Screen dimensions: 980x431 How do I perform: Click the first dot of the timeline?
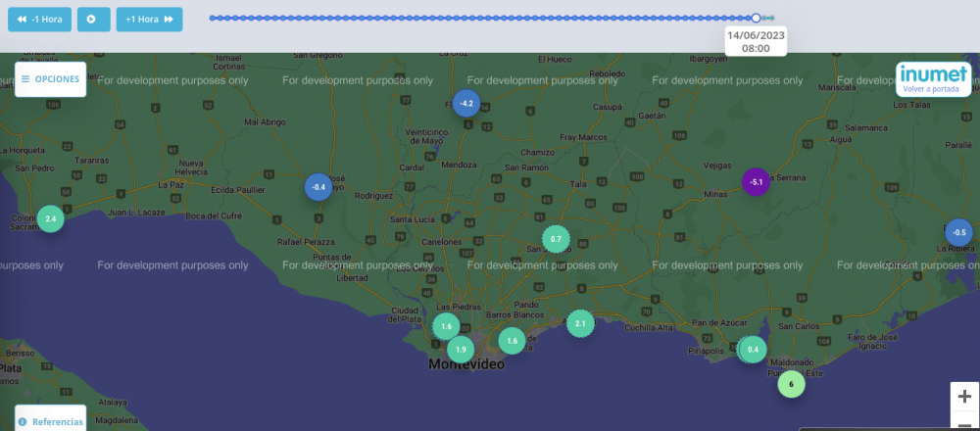tap(212, 18)
